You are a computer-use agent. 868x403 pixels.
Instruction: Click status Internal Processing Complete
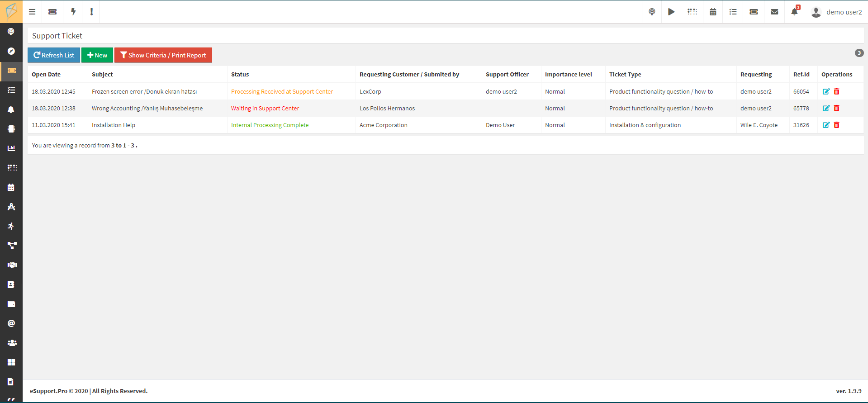pos(270,125)
